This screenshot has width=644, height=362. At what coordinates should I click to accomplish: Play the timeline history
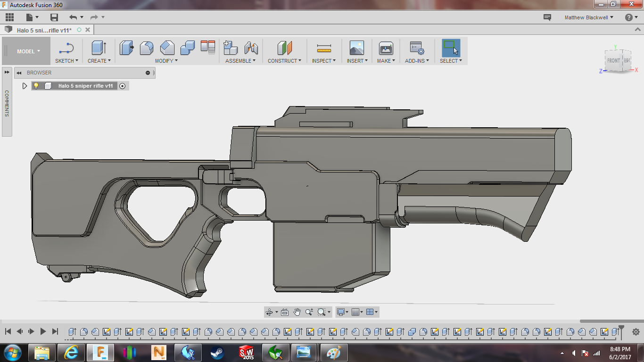point(43,331)
